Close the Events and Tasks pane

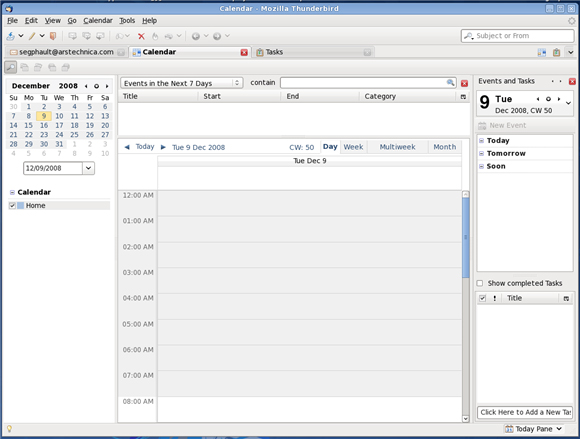(572, 81)
